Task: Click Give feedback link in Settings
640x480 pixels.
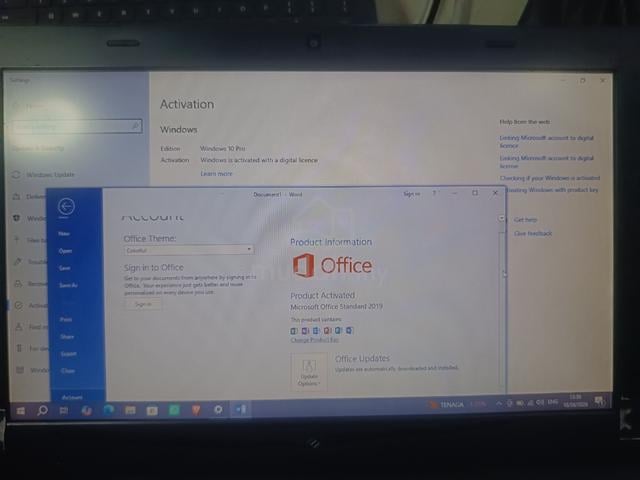Action: pos(533,233)
